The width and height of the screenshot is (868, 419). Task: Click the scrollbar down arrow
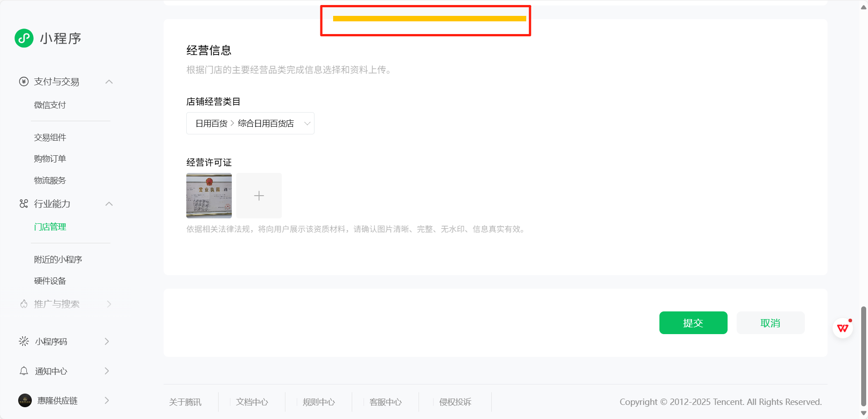pos(863,413)
